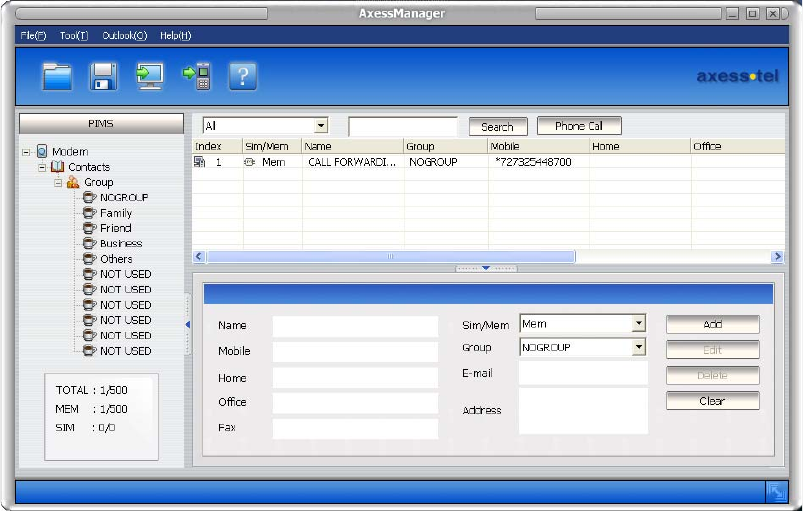Click the send-to-phone toolbar icon
This screenshot has height=511, width=803.
197,76
